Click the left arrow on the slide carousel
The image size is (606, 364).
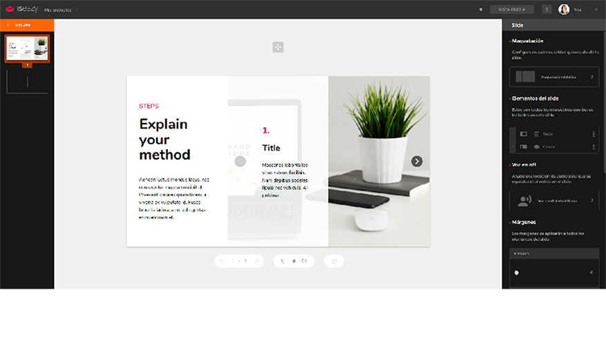point(240,162)
